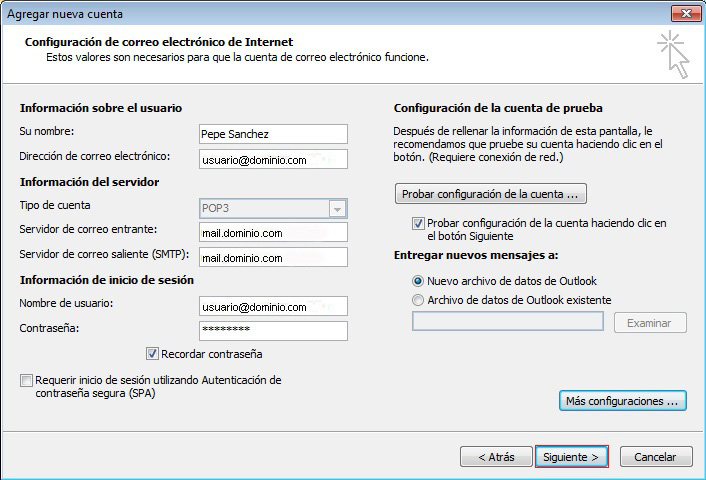Enable secure password authentication (SPA) checkbox

tap(26, 381)
